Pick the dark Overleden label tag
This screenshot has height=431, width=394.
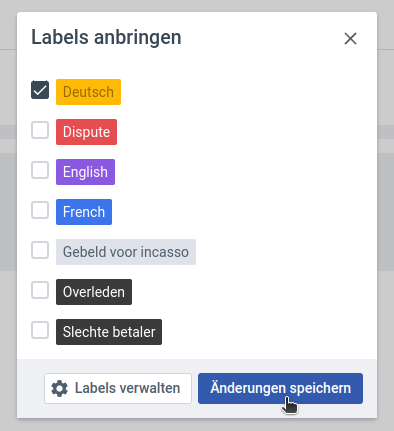pyautogui.click(x=94, y=292)
